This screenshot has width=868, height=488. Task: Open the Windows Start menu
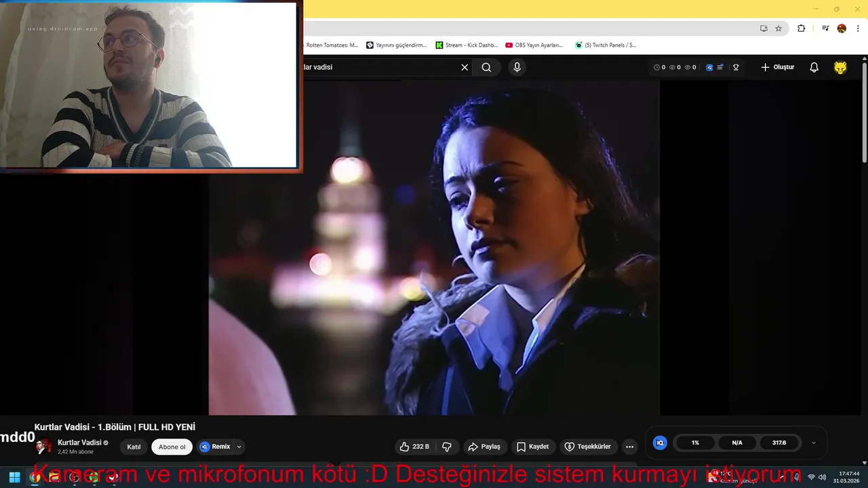coord(14,477)
